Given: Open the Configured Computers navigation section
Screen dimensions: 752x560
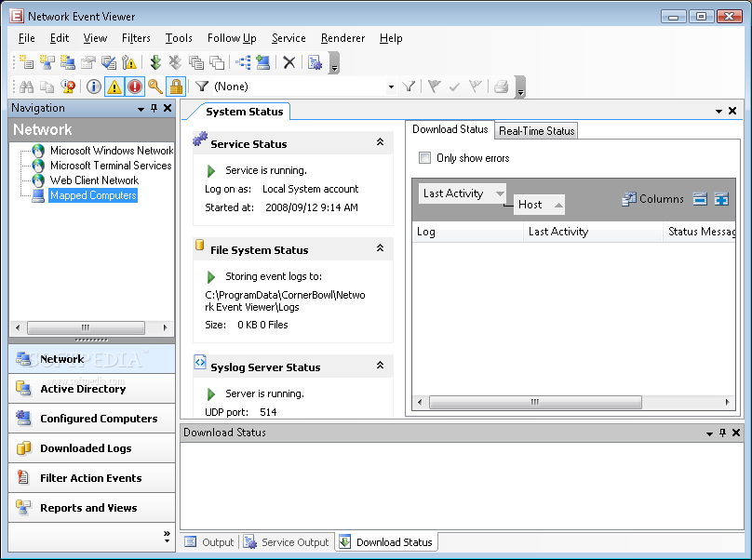Looking at the screenshot, I should tap(91, 419).
